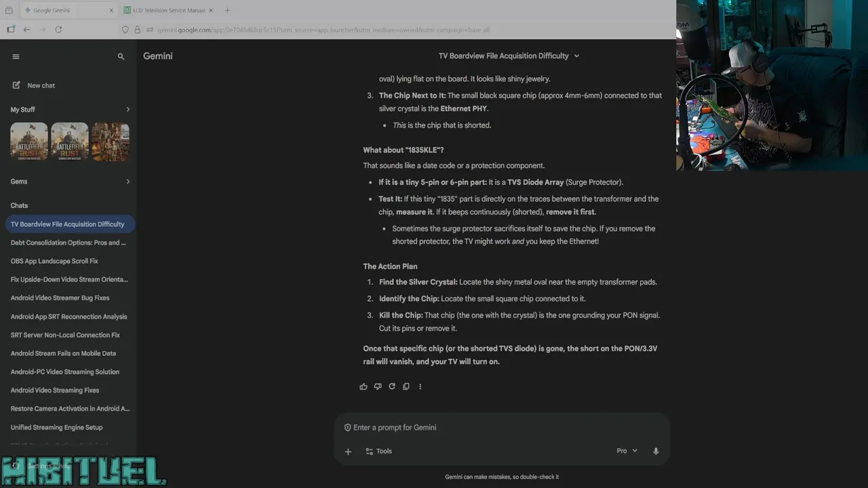The width and height of the screenshot is (868, 488).
Task: Expand the My Stuff section arrow
Action: 127,109
